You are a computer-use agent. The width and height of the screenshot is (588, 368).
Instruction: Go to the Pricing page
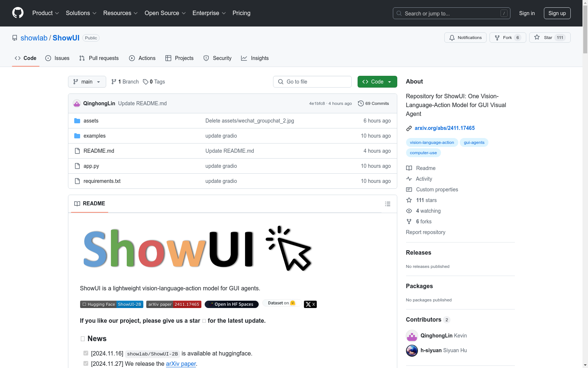(241, 13)
